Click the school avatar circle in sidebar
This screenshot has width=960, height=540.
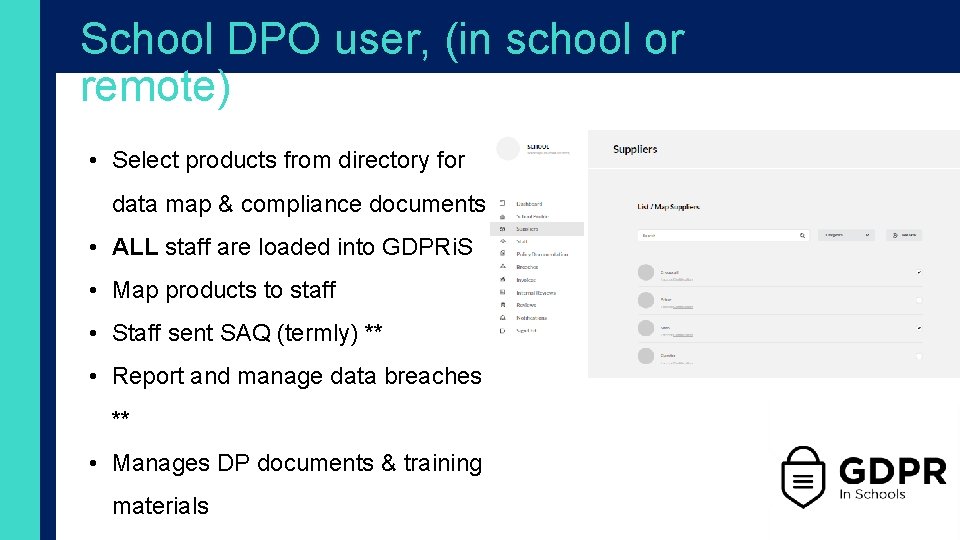coord(508,148)
